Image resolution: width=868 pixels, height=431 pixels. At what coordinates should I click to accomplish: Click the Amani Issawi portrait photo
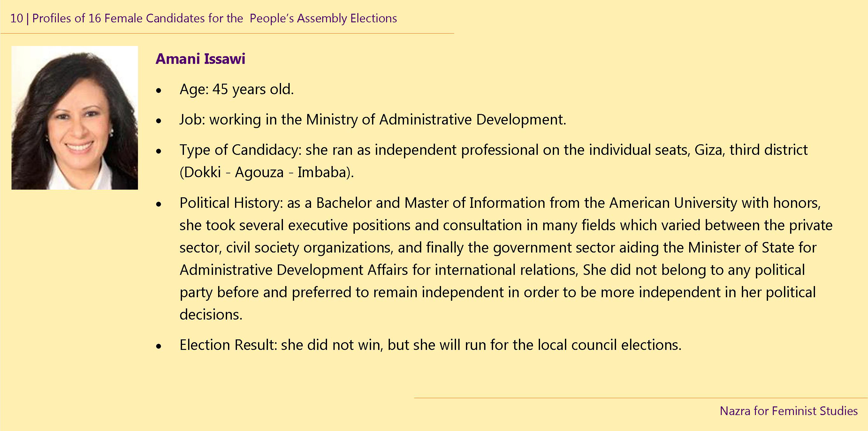[x=74, y=117]
